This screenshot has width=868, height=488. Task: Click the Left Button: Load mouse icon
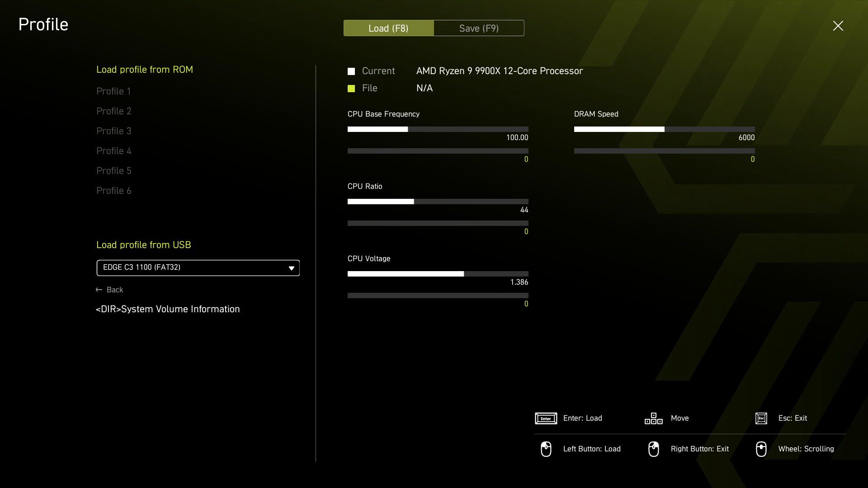[x=546, y=449]
